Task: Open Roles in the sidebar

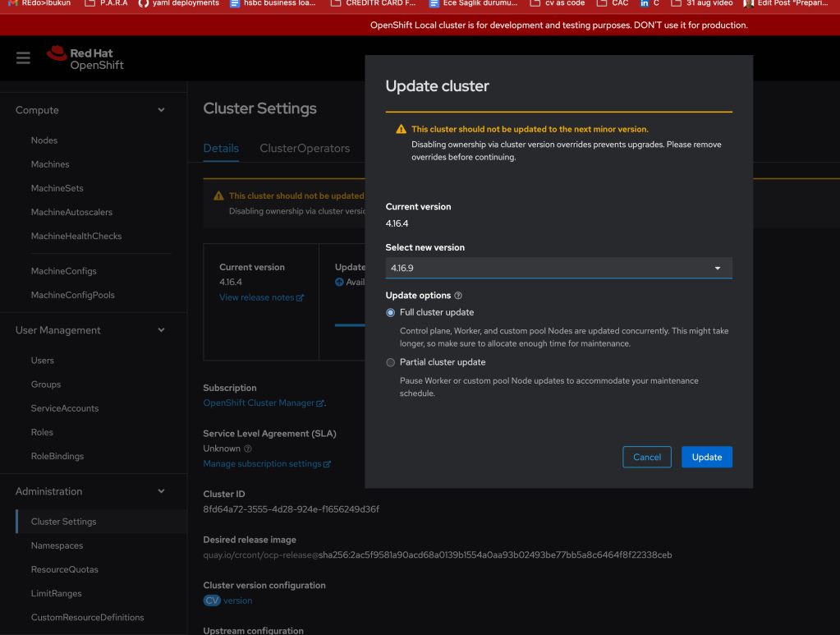Action: click(x=42, y=432)
